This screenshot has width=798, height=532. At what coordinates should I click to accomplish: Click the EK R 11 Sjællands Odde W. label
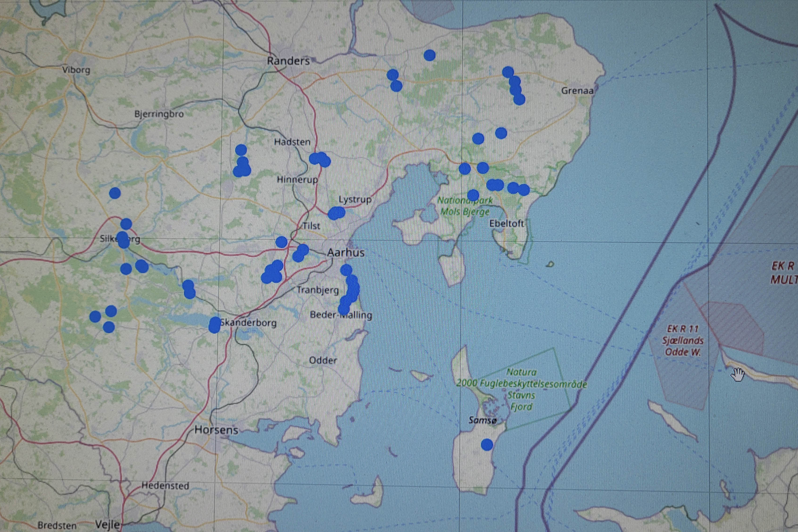(683, 340)
